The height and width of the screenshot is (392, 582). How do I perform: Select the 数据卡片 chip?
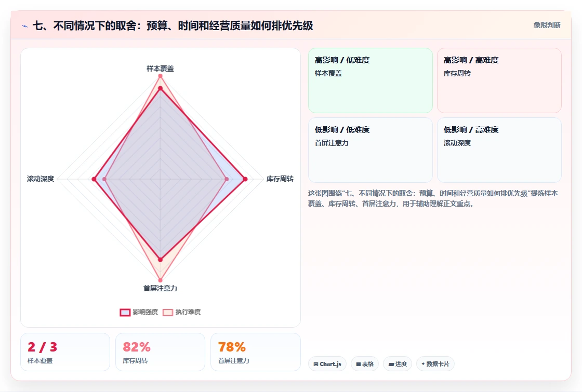pyautogui.click(x=435, y=364)
